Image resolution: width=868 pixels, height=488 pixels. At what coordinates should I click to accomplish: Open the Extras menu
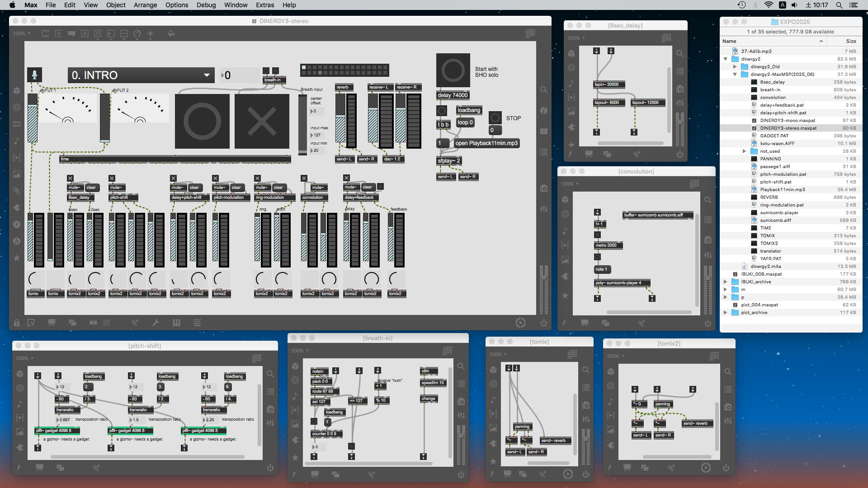[264, 5]
